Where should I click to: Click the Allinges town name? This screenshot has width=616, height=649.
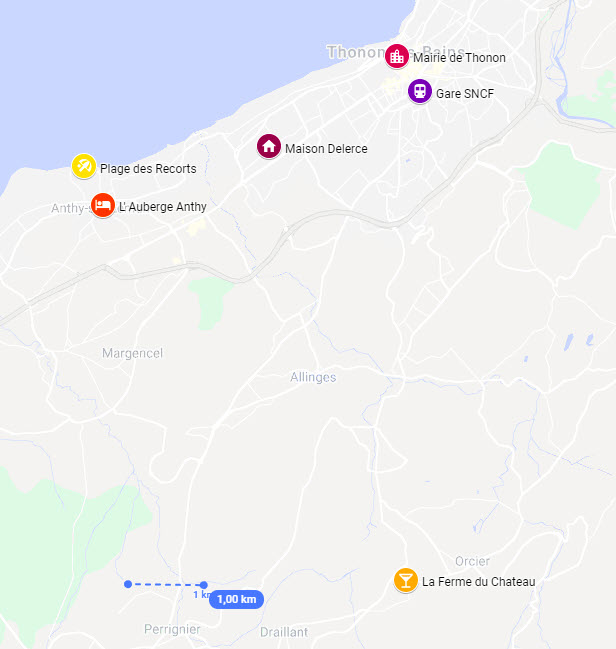[x=313, y=377]
